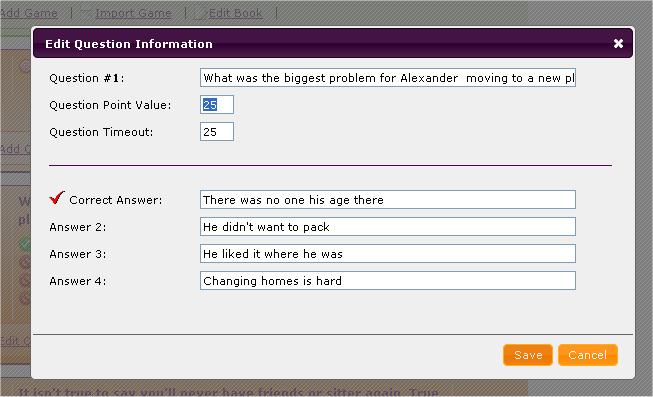Save the question changes
Image resolution: width=653 pixels, height=397 pixels.
click(528, 355)
